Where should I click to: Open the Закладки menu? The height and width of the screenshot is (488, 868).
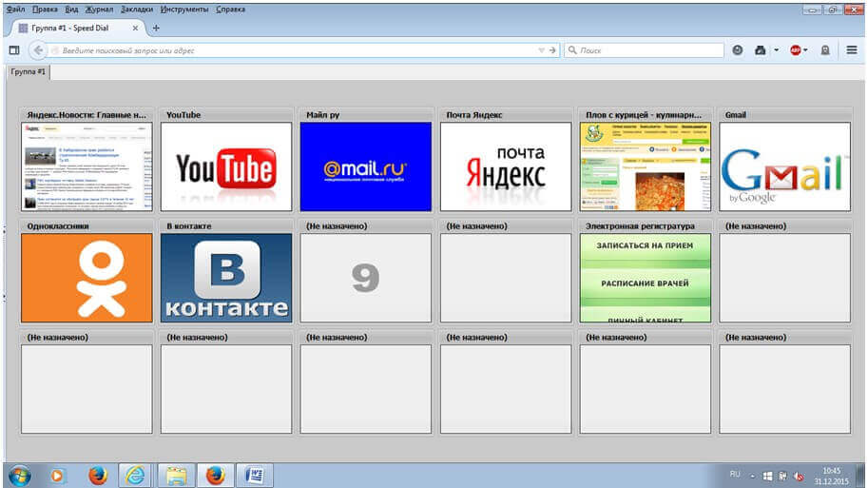136,9
